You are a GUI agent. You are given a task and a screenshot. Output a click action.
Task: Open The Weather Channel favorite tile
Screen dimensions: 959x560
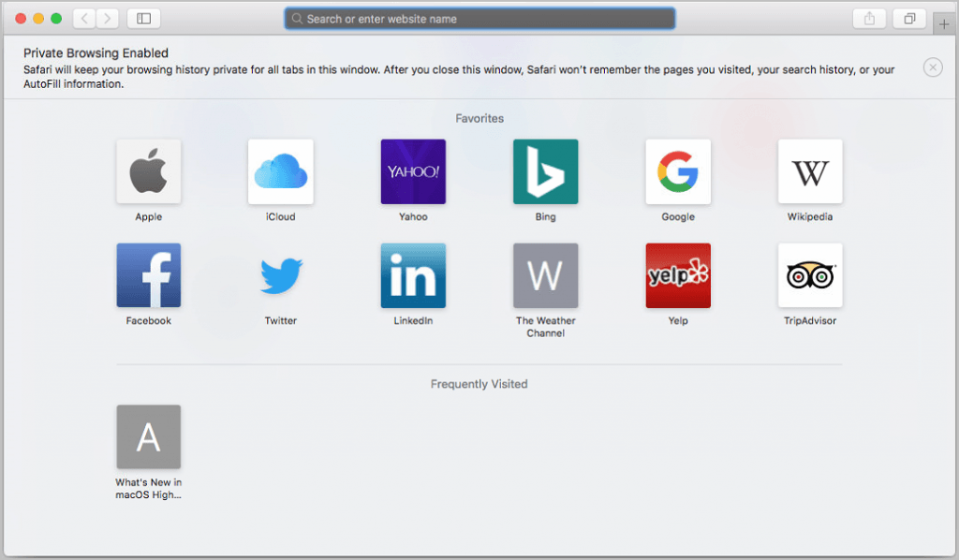coord(546,275)
